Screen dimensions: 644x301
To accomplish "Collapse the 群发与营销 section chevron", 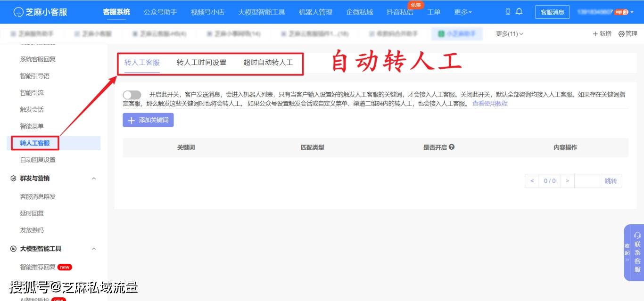I will pyautogui.click(x=94, y=178).
